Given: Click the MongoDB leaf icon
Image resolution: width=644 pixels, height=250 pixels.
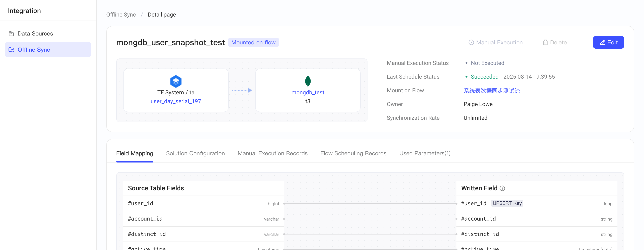Looking at the screenshot, I should tap(308, 81).
